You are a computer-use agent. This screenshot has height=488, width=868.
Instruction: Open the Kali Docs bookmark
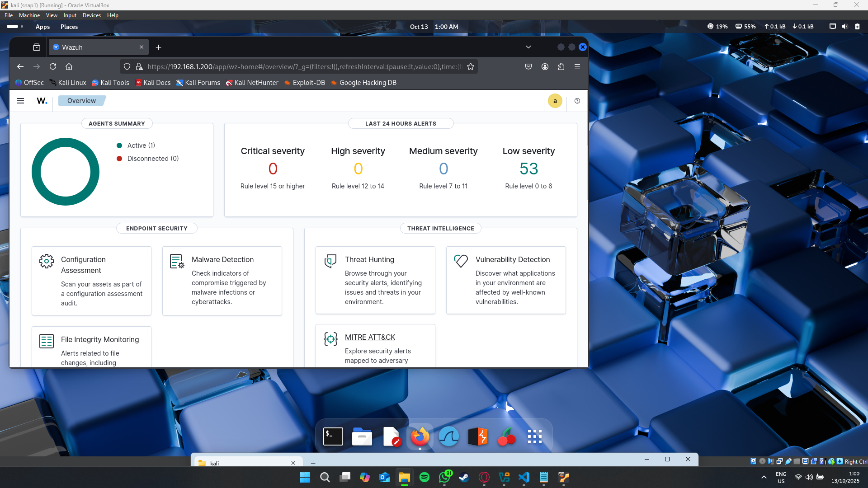tap(153, 83)
